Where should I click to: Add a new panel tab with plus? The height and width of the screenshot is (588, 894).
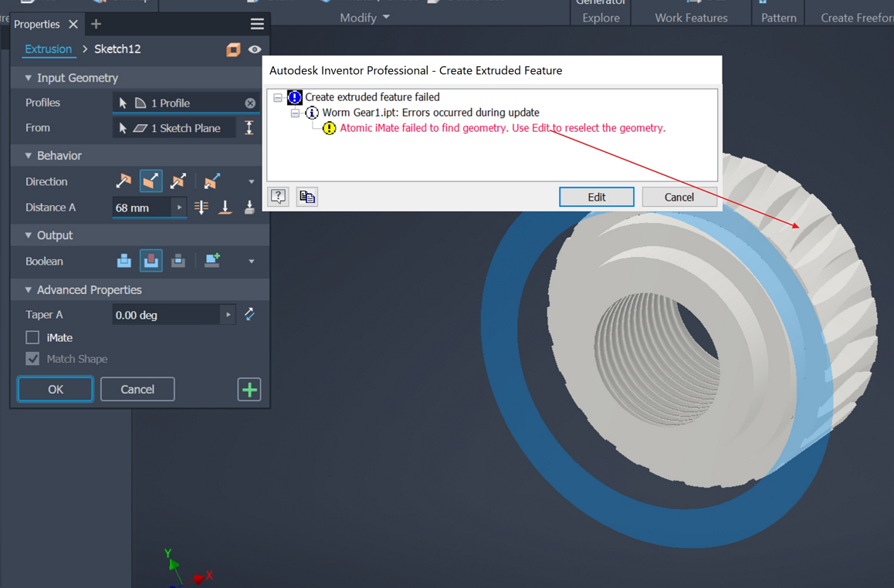[x=96, y=24]
